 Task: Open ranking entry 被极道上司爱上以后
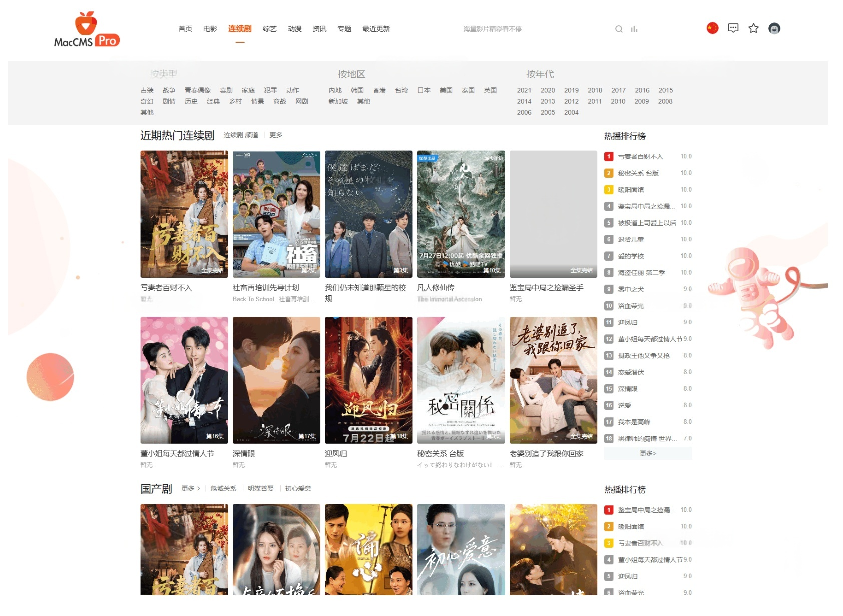click(647, 223)
